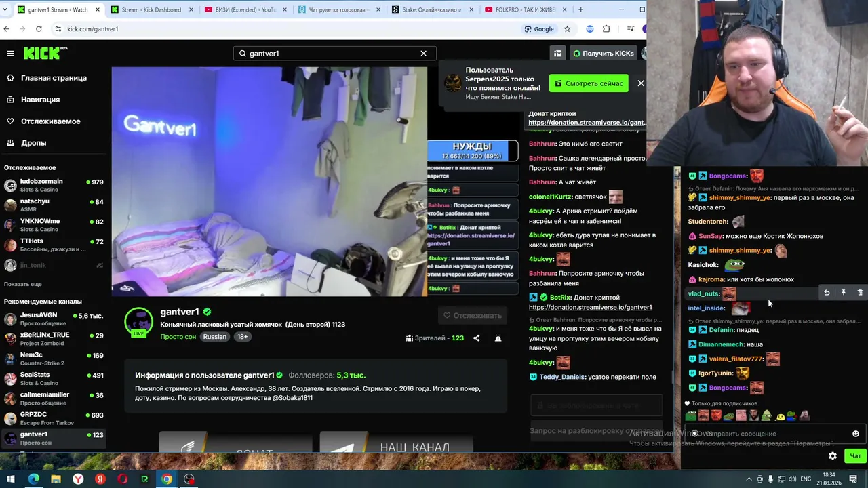Open YNKNOWme channel in sidebar
The image size is (868, 488).
tap(54, 224)
